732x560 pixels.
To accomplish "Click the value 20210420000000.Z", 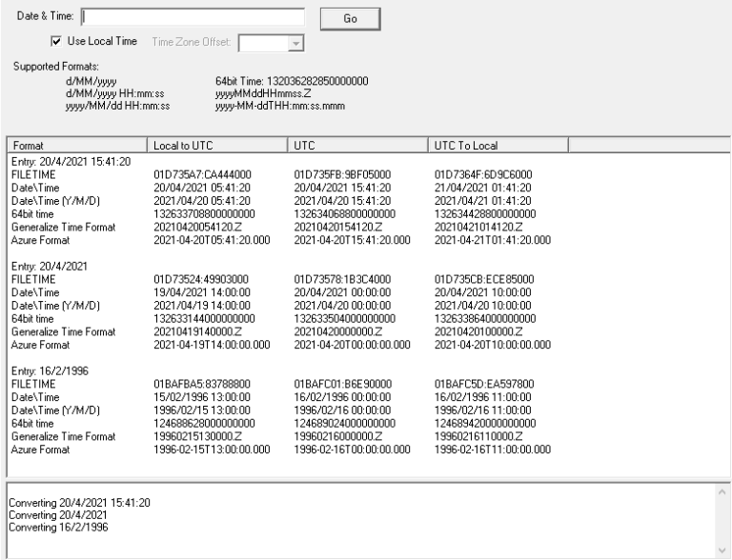I will (338, 331).
